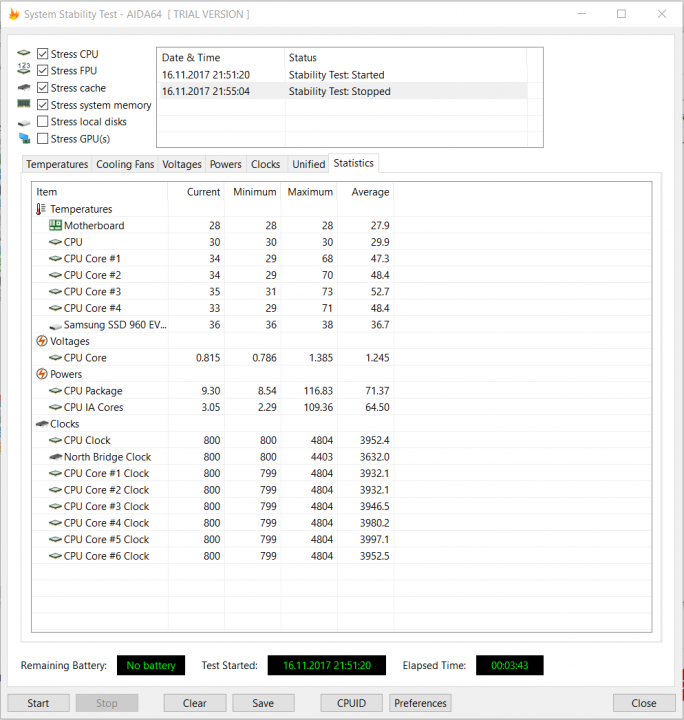The height and width of the screenshot is (720, 684).
Task: Click the AIDA64 flame icon in title bar
Action: coord(14,14)
